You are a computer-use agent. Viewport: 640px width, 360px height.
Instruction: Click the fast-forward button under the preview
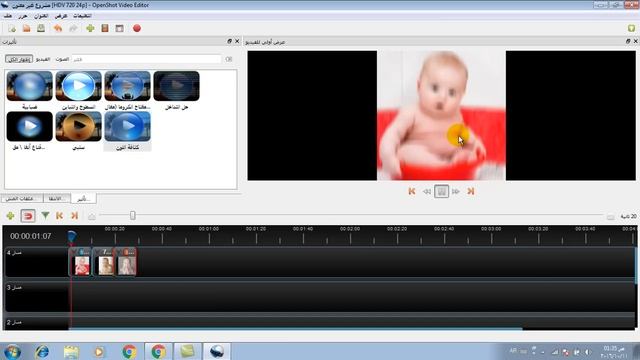point(456,191)
